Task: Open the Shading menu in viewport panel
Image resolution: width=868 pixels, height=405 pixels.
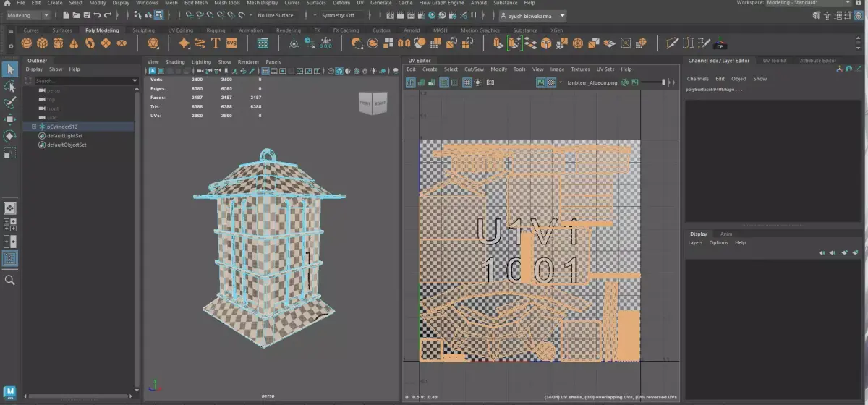Action: tap(175, 62)
